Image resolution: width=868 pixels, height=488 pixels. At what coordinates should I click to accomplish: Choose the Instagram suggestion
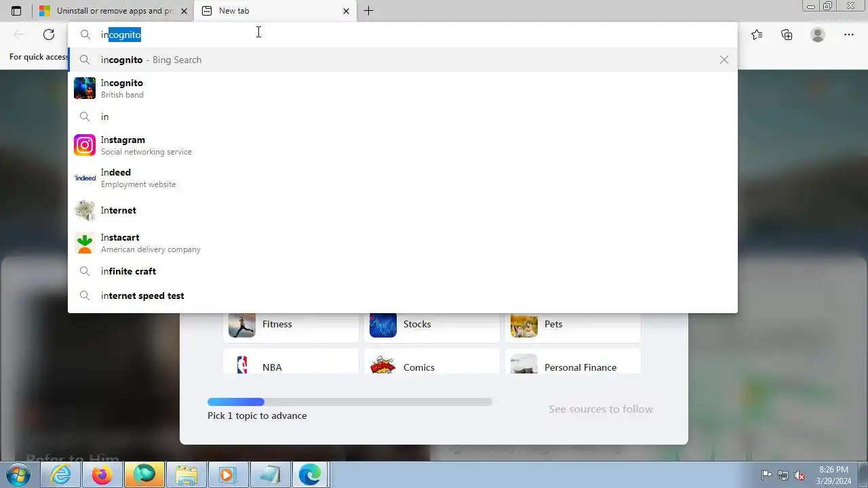click(x=402, y=145)
